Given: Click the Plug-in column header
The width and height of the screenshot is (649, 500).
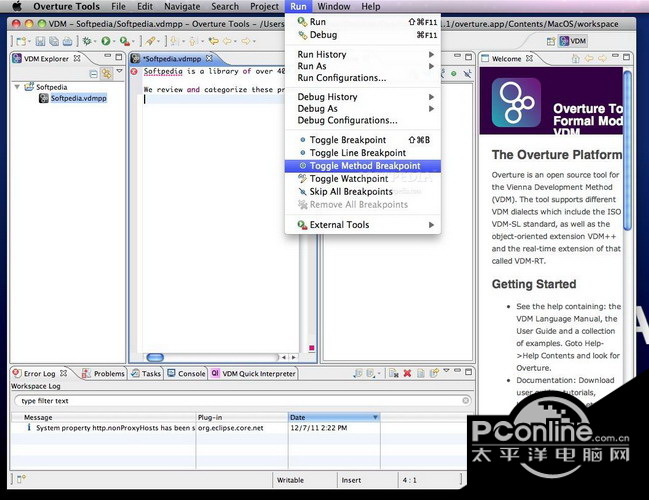Looking at the screenshot, I should point(242,417).
